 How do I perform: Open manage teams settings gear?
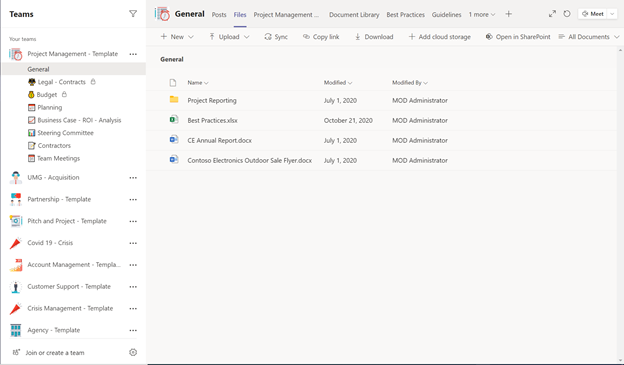[133, 352]
